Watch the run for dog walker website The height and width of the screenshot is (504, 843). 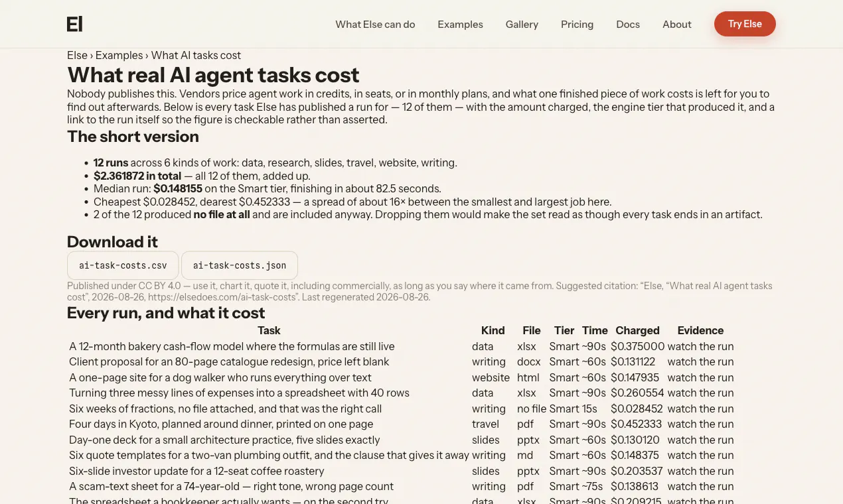coord(700,377)
